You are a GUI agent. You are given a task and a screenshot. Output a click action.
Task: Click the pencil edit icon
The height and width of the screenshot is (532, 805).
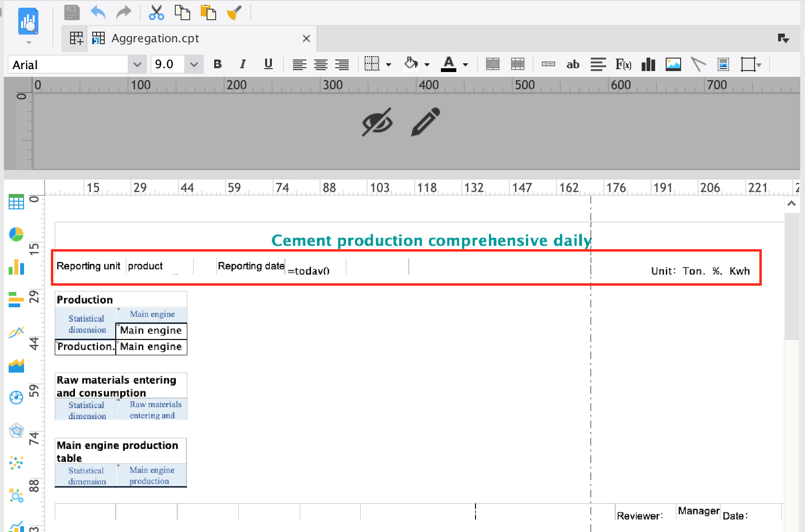tap(426, 122)
